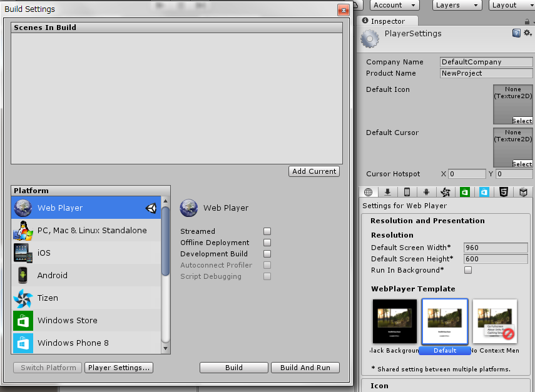Click Default Screen Height field

496,259
